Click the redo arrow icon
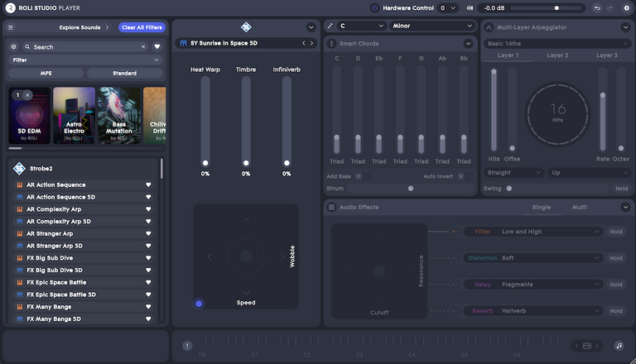 tap(610, 7)
